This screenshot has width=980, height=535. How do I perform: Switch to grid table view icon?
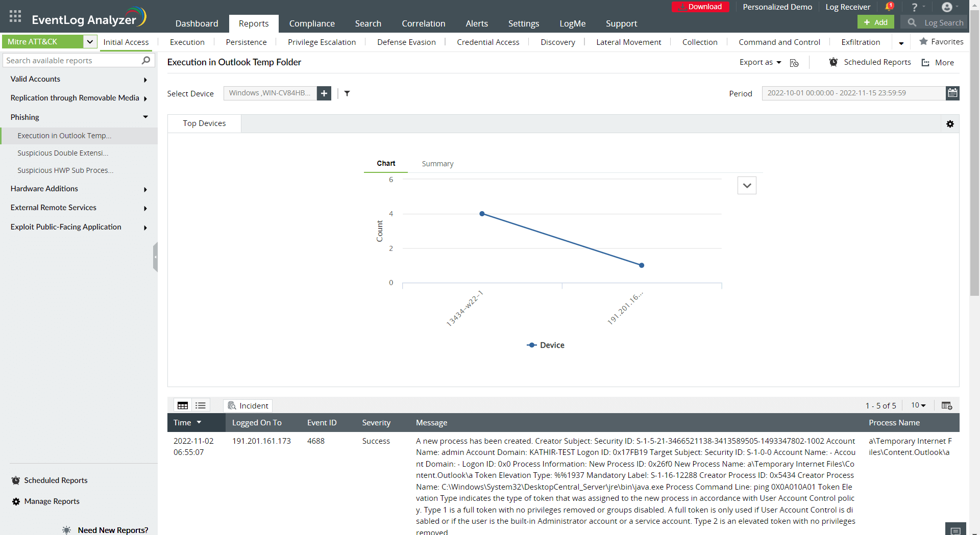click(183, 405)
